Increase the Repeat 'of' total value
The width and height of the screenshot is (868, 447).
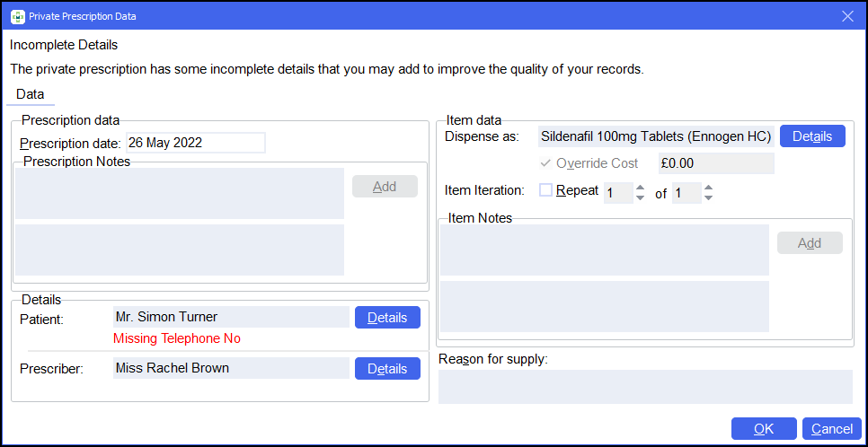point(708,188)
